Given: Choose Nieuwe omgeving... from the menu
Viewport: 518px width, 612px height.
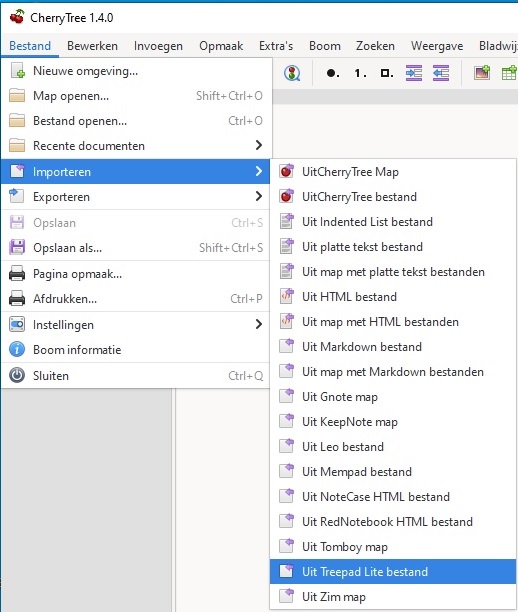Looking at the screenshot, I should coord(135,71).
